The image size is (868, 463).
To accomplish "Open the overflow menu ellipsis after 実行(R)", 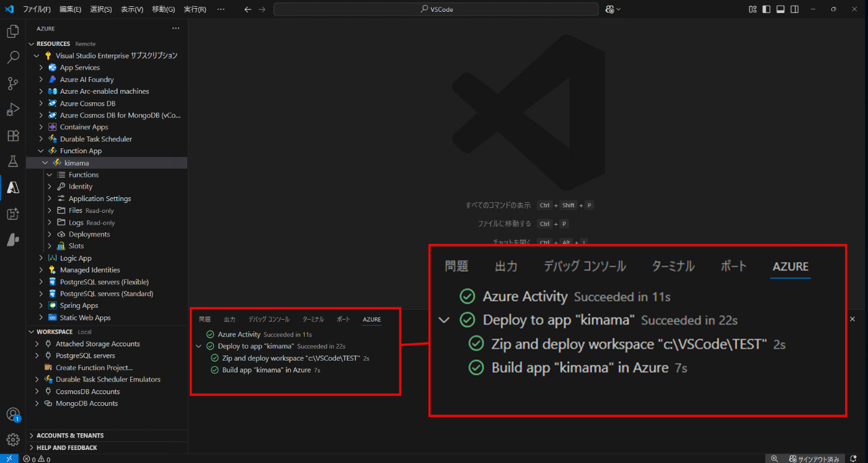I will [221, 9].
